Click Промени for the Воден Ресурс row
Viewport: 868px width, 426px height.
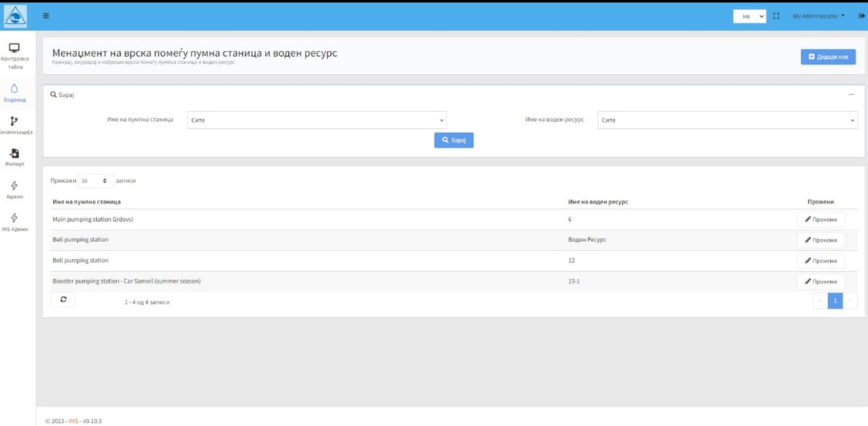[x=821, y=240]
